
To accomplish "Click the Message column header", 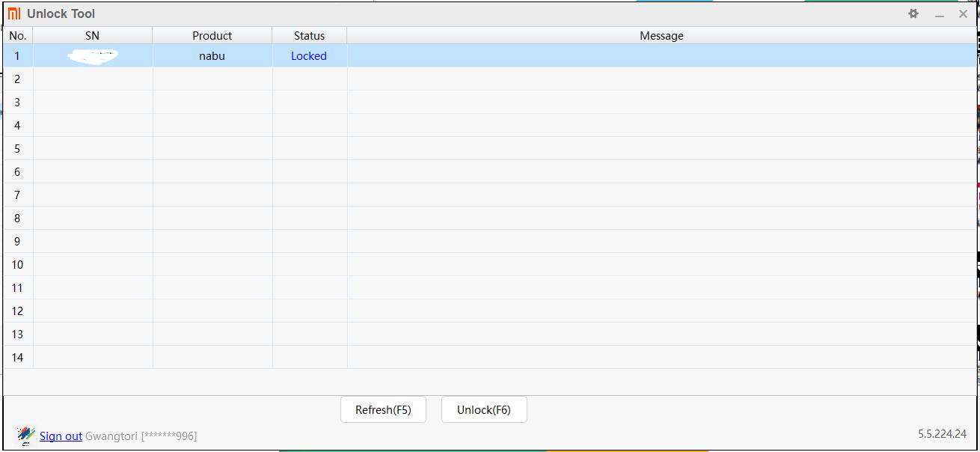I will point(662,35).
